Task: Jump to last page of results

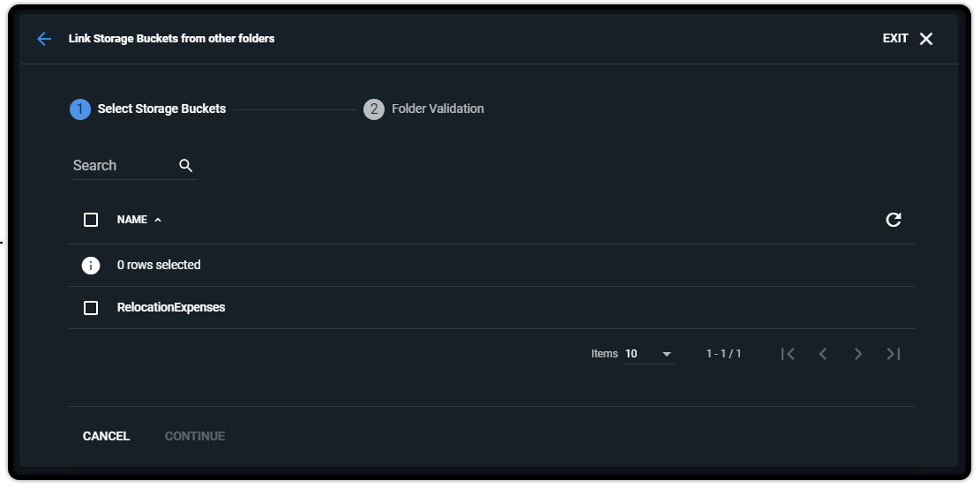Action: pyautogui.click(x=894, y=354)
